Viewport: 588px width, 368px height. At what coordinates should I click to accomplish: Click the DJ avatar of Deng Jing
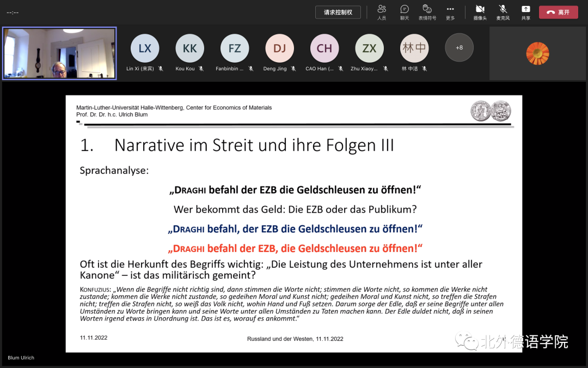(279, 49)
